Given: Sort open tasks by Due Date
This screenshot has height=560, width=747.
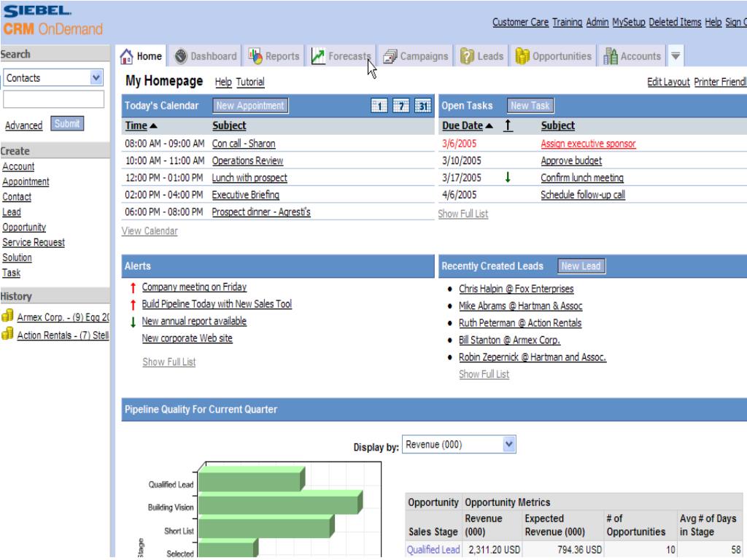Looking at the screenshot, I should 468,125.
